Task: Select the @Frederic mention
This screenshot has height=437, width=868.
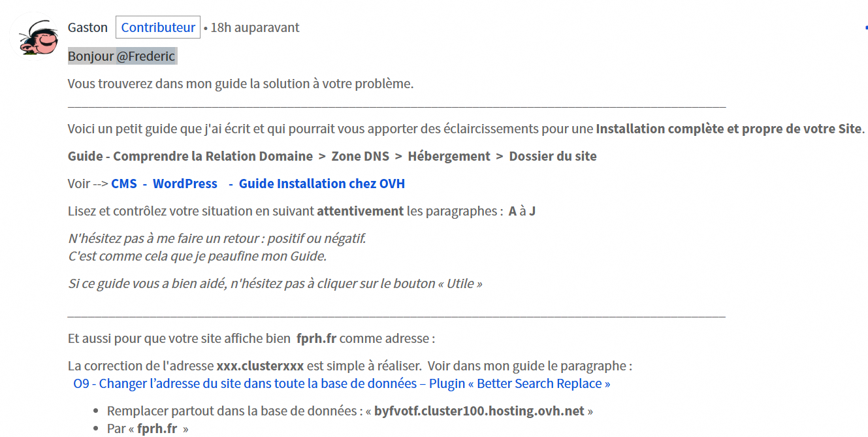Action: click(x=146, y=56)
